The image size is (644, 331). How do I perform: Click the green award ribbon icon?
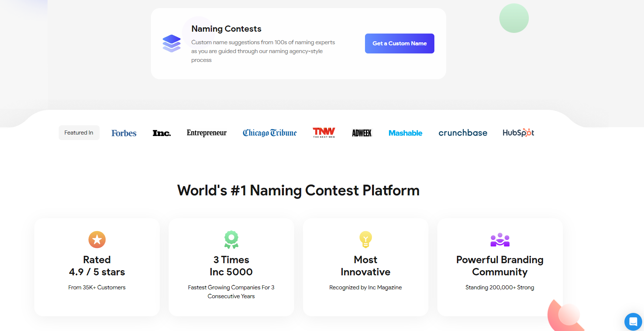point(231,240)
